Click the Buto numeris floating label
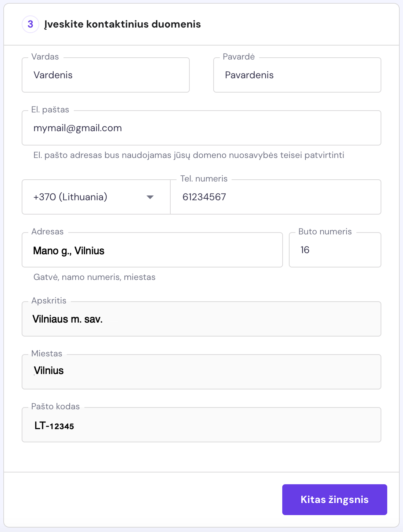403x532 pixels. (x=325, y=232)
